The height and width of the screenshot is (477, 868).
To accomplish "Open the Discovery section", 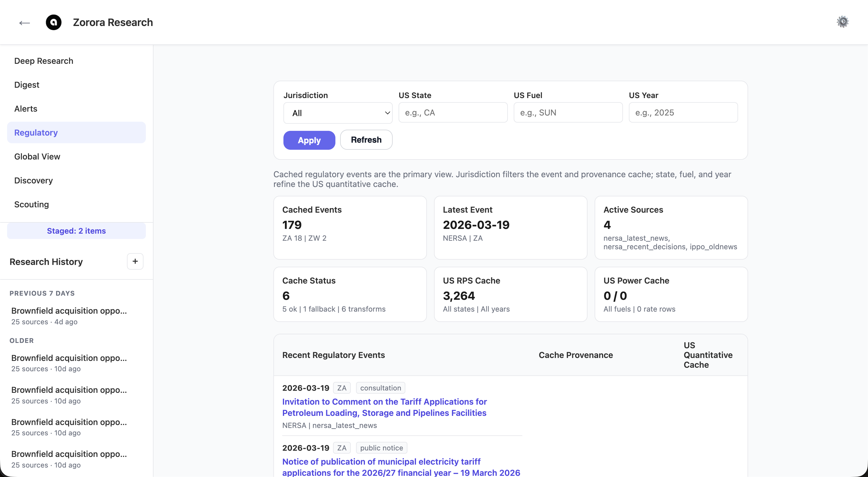I will pyautogui.click(x=33, y=180).
